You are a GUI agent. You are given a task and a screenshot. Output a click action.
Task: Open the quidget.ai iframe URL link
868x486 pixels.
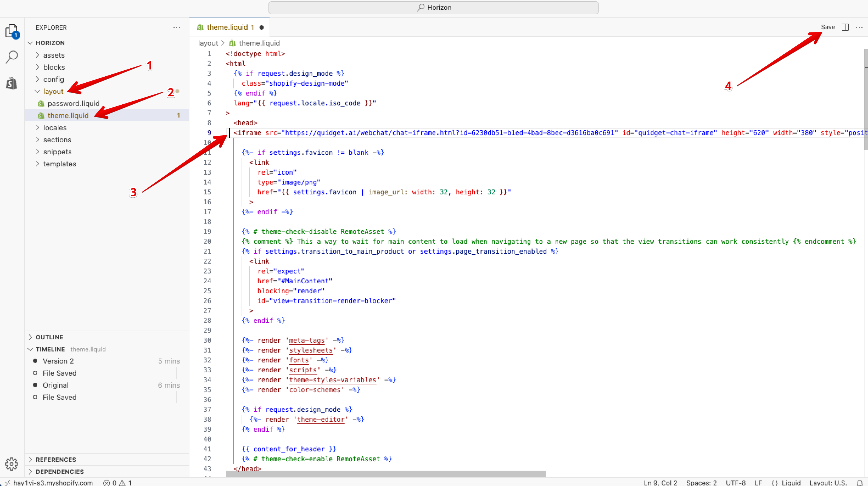click(449, 133)
